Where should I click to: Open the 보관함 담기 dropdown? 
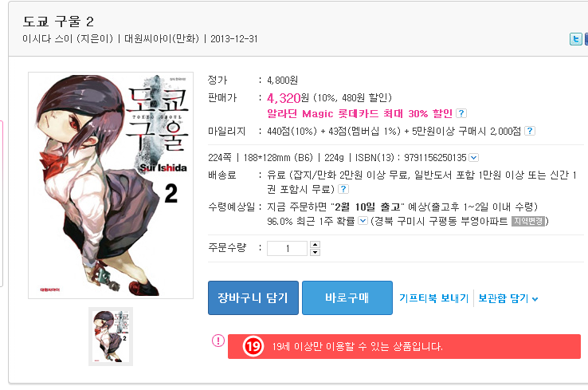click(x=508, y=298)
